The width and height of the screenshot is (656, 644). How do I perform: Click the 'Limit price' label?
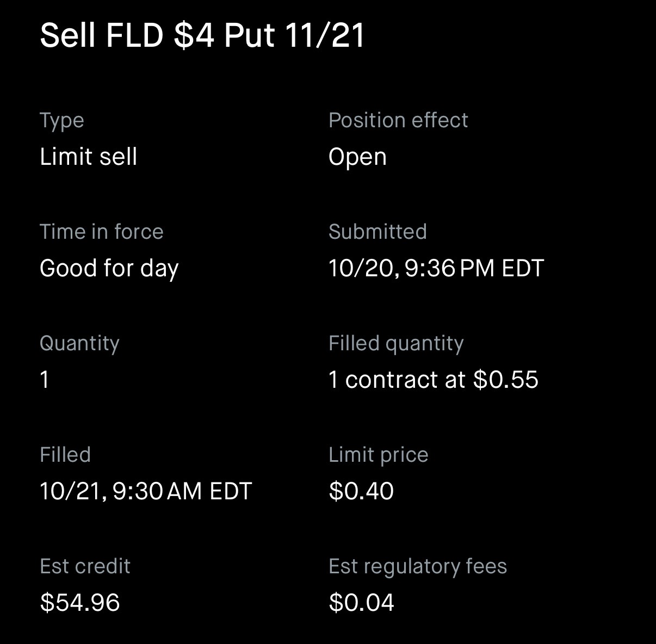point(379,455)
